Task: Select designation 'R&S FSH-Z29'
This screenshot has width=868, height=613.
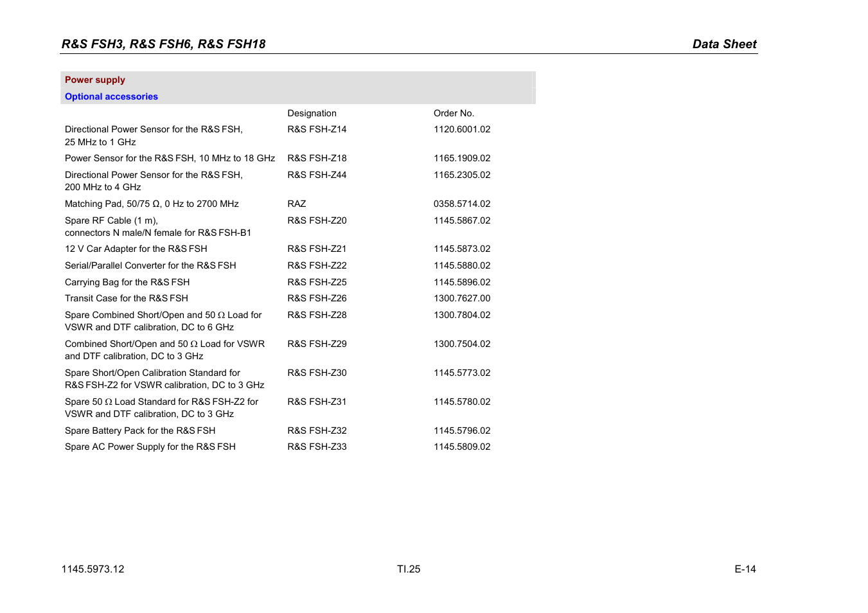Action: point(317,344)
